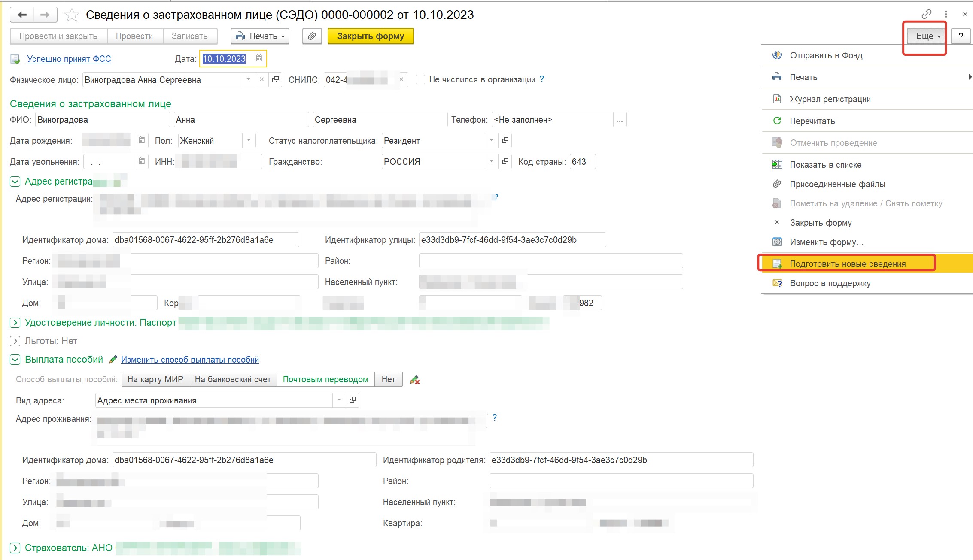Click the copy link icon at top right
973x560 pixels.
point(926,14)
